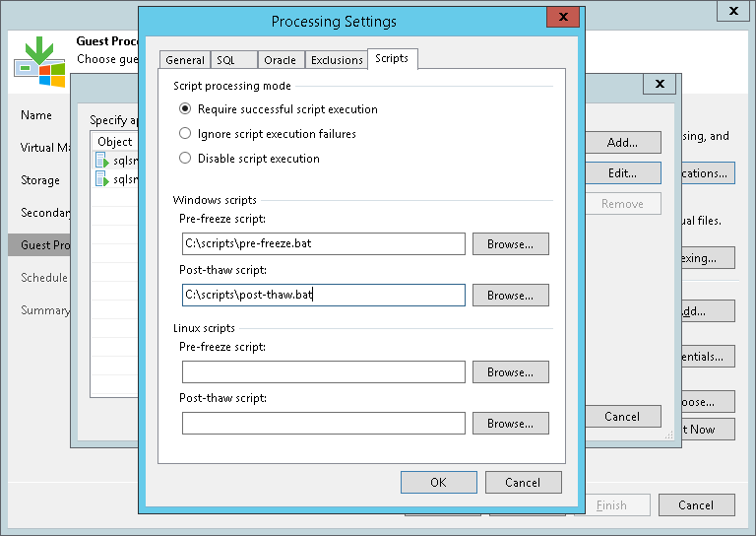Select Disable script execution option
756x536 pixels.
point(185,159)
